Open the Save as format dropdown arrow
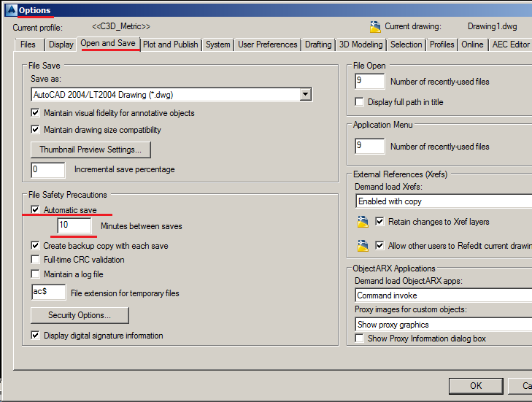The height and width of the screenshot is (402, 532). [x=305, y=94]
